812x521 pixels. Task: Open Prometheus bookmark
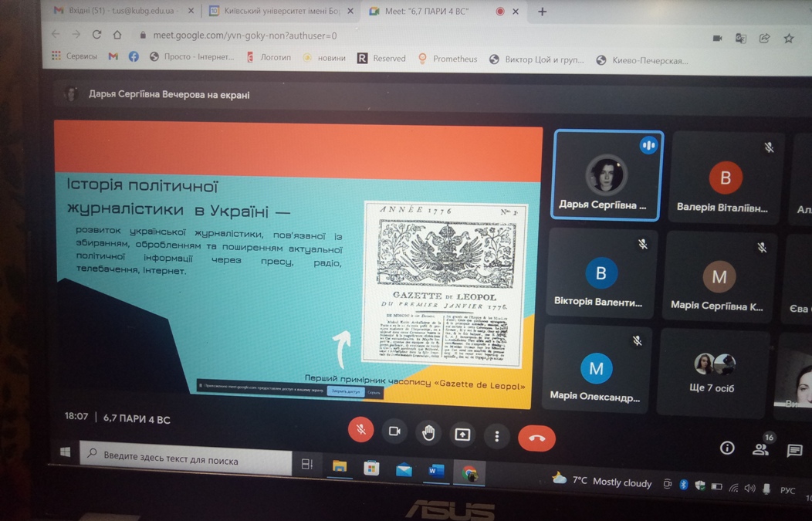click(x=448, y=59)
